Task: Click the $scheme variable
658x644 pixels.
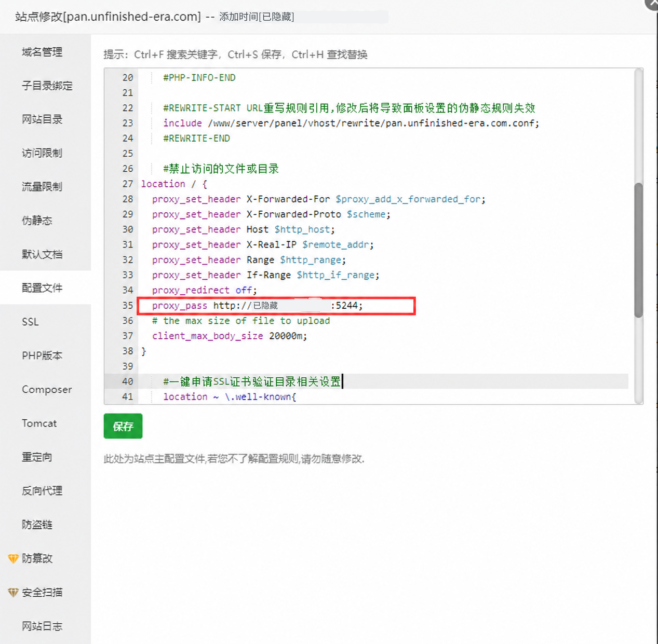Action: [366, 214]
